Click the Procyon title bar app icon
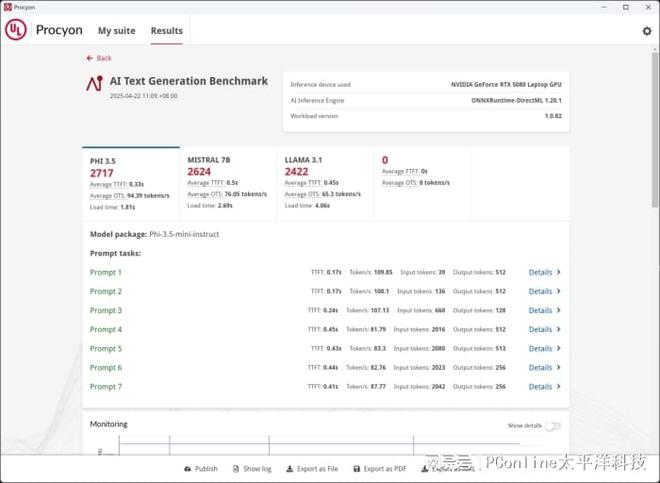Screen dimensions: 660x483 8,7
